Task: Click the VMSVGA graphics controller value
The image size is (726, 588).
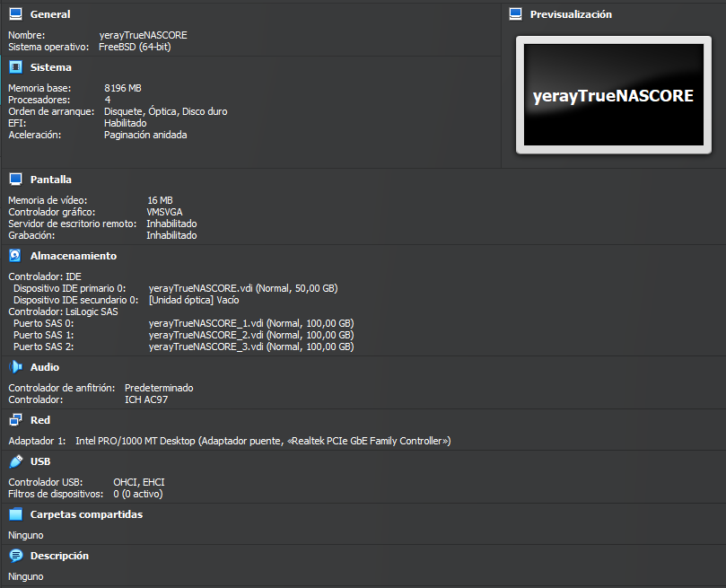Action: click(164, 212)
